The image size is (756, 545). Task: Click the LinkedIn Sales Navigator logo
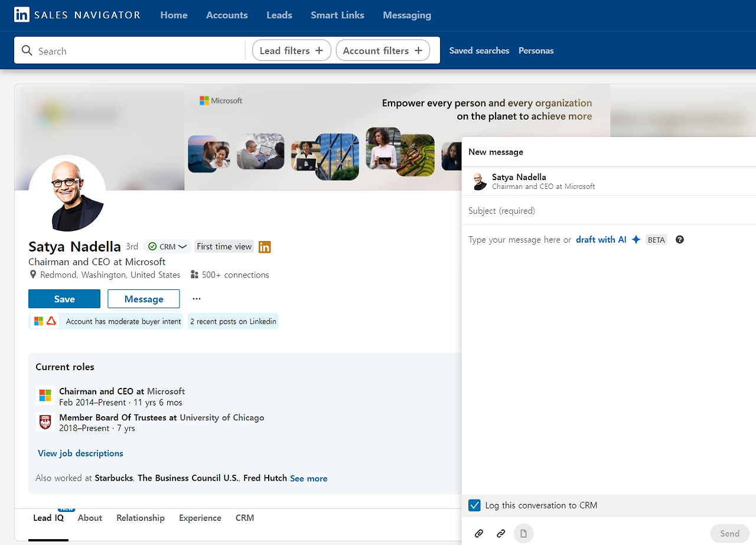click(77, 15)
